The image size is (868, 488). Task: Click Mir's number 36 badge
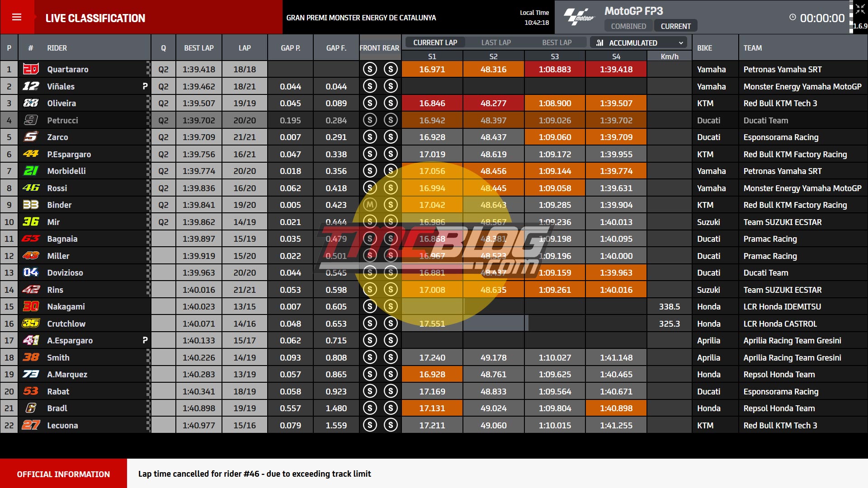click(x=31, y=222)
